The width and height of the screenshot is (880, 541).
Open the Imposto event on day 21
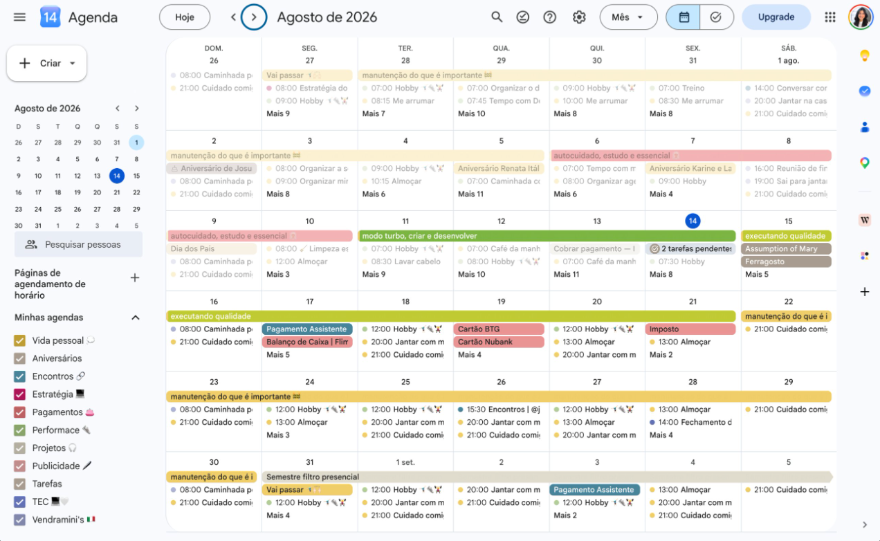[x=691, y=329]
